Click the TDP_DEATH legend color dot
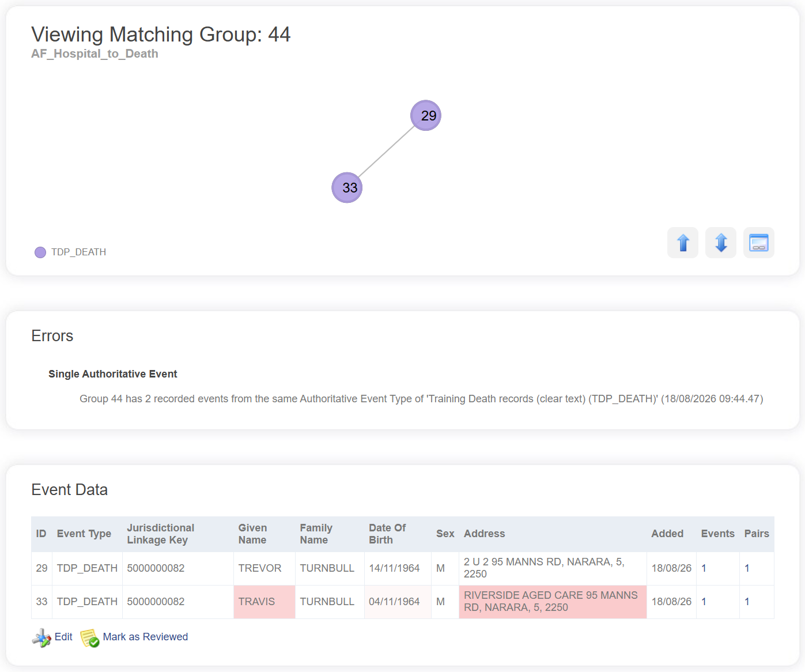 click(40, 252)
